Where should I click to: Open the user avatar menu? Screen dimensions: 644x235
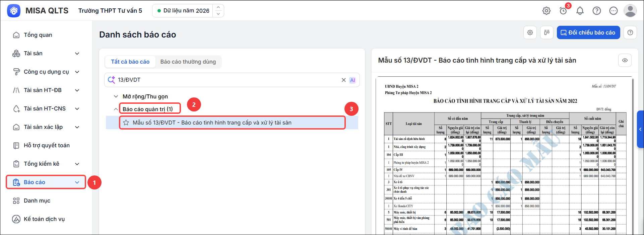point(630,11)
